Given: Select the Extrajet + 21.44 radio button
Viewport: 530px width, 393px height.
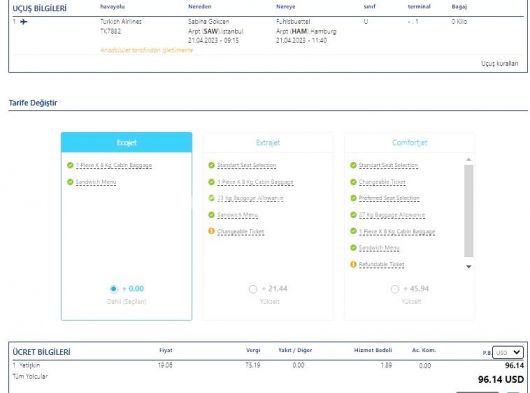Looking at the screenshot, I should click(x=253, y=289).
